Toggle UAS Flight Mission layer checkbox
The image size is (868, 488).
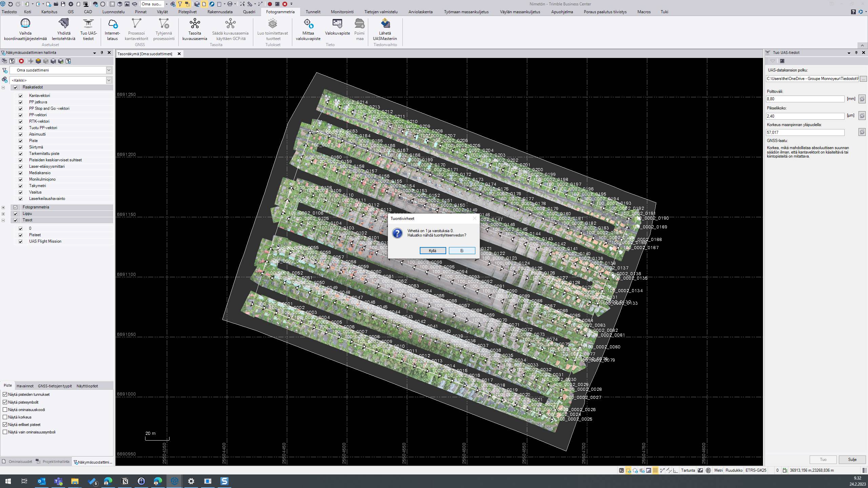click(x=21, y=242)
